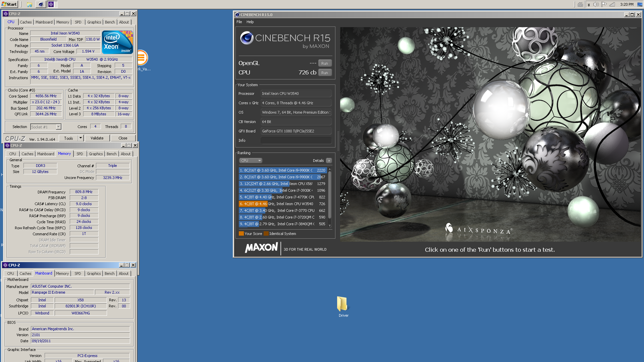Switch to CPU-Z via its purple taskbar button
This screenshot has width=644, height=362.
pyautogui.click(x=51, y=4)
